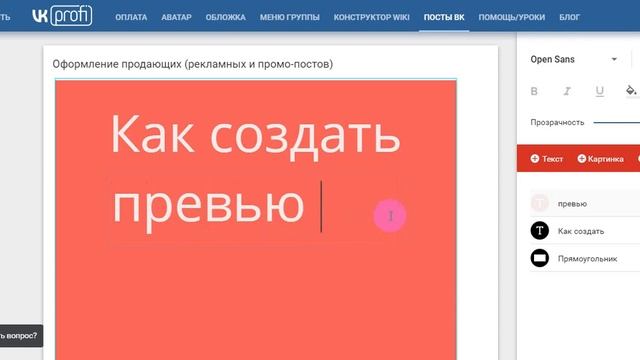
Task: Select the 'Как создать' layer row label
Action: point(581,231)
